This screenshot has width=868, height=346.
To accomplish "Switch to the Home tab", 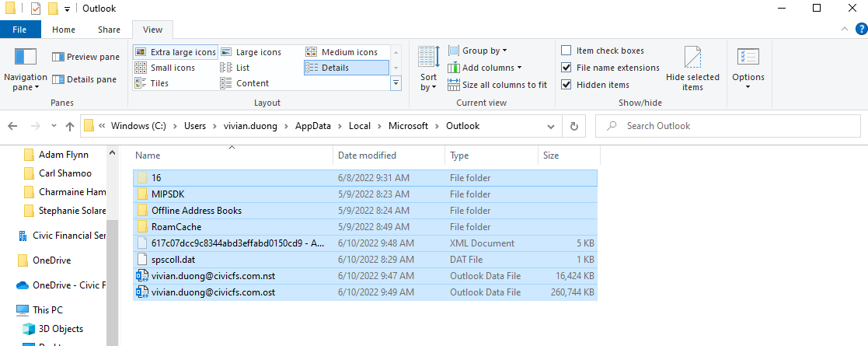I will 64,30.
